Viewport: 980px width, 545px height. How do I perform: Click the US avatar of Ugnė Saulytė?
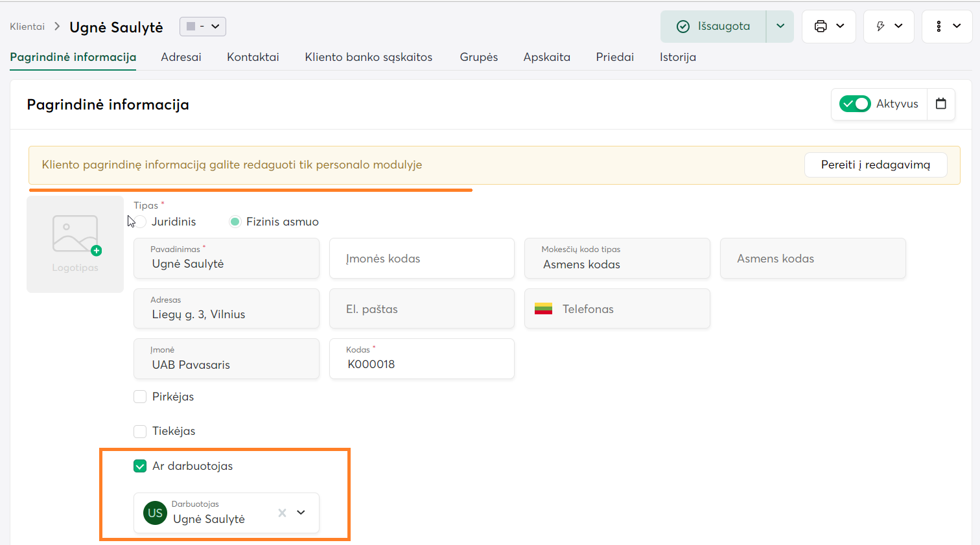pyautogui.click(x=155, y=513)
